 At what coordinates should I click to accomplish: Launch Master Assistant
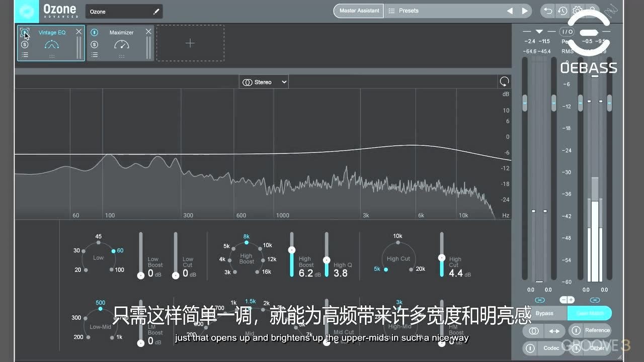[x=359, y=11]
